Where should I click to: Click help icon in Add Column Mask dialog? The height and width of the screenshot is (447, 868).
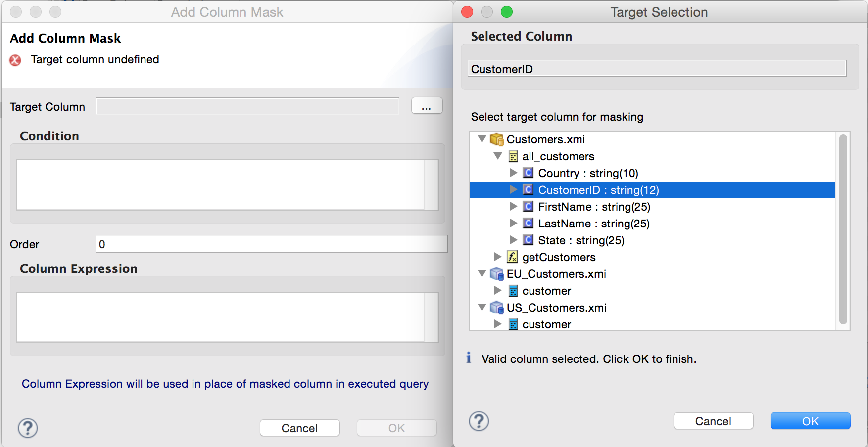point(28,428)
